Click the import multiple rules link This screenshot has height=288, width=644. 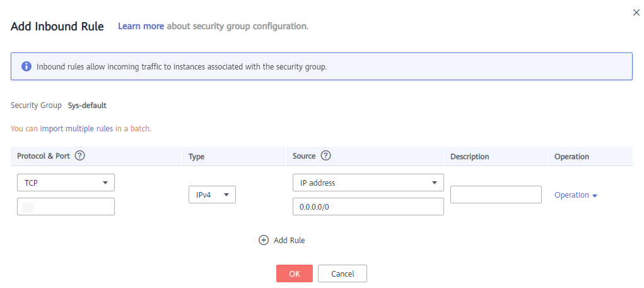point(76,128)
